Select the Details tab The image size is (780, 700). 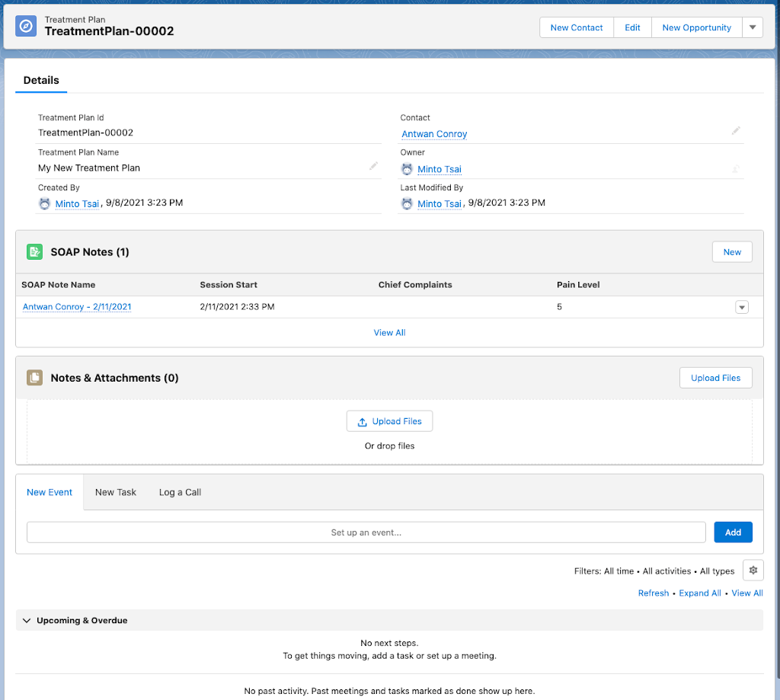click(x=41, y=80)
